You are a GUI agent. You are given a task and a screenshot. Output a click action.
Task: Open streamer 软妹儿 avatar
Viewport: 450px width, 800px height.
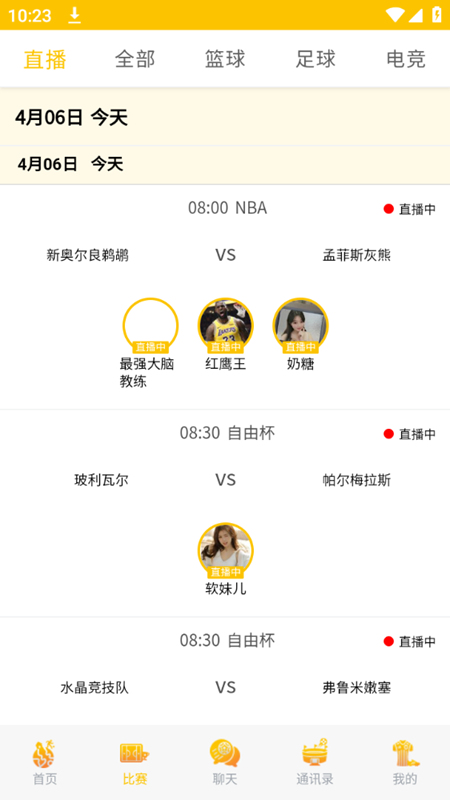(x=226, y=551)
